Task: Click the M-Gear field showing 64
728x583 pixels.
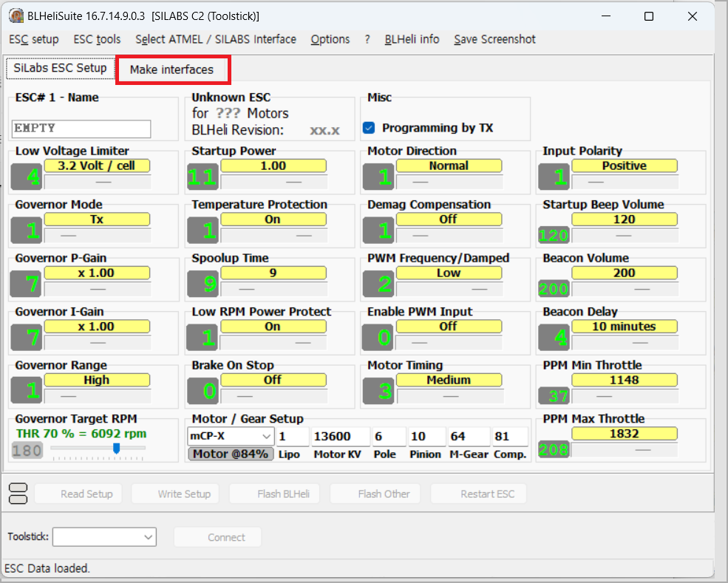Action: (469, 436)
